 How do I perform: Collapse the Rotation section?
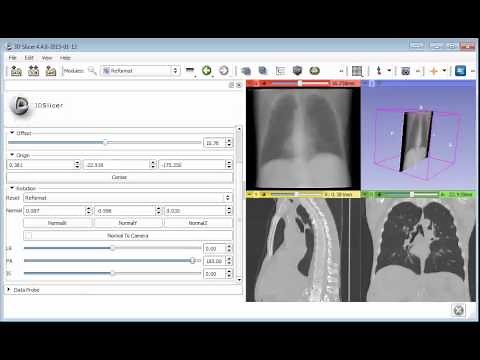[x=12, y=188]
